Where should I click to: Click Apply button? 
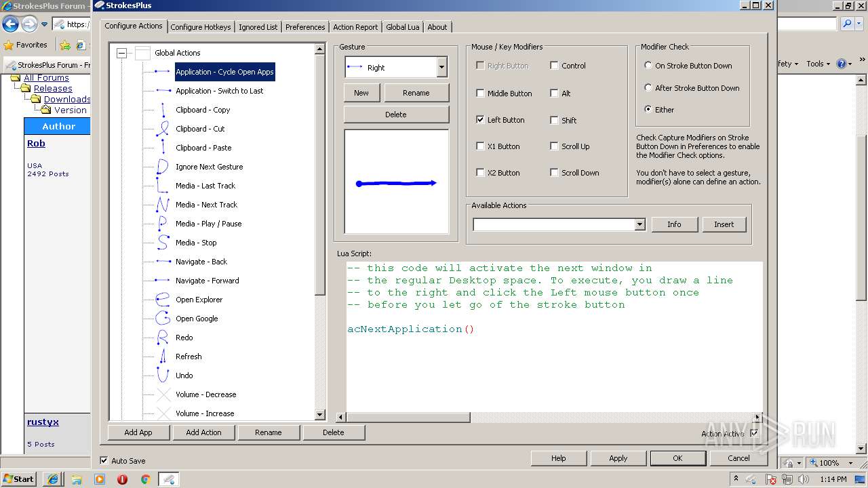618,458
